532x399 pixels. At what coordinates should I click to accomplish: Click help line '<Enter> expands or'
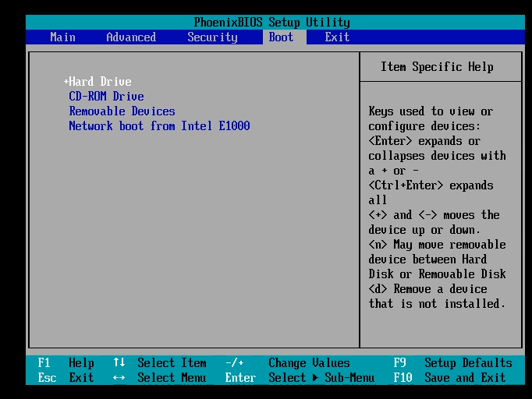(424, 141)
